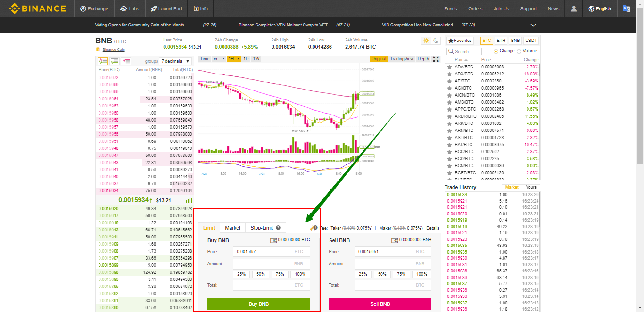The image size is (644, 312).
Task: Click the Sell BNB Price field
Action: click(x=393, y=252)
